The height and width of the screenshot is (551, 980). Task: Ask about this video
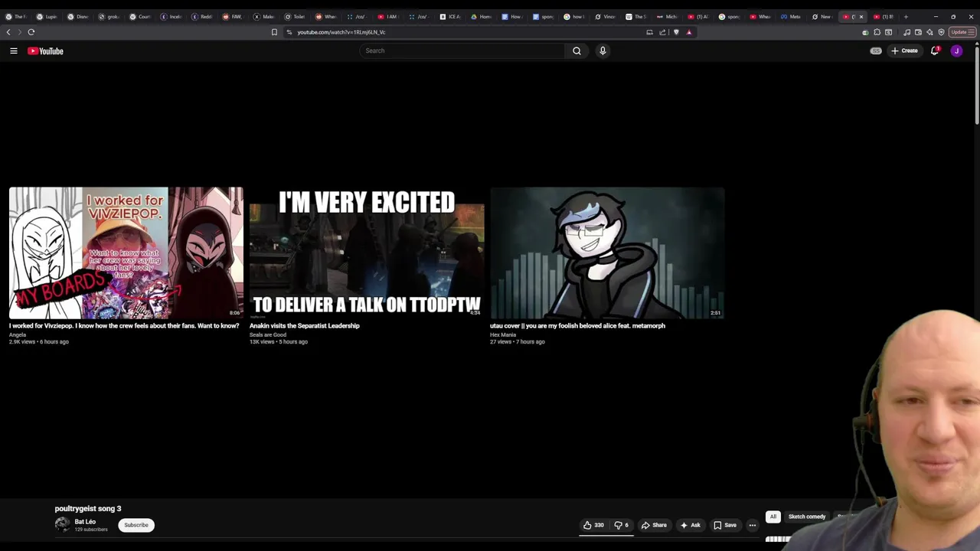pos(690,525)
